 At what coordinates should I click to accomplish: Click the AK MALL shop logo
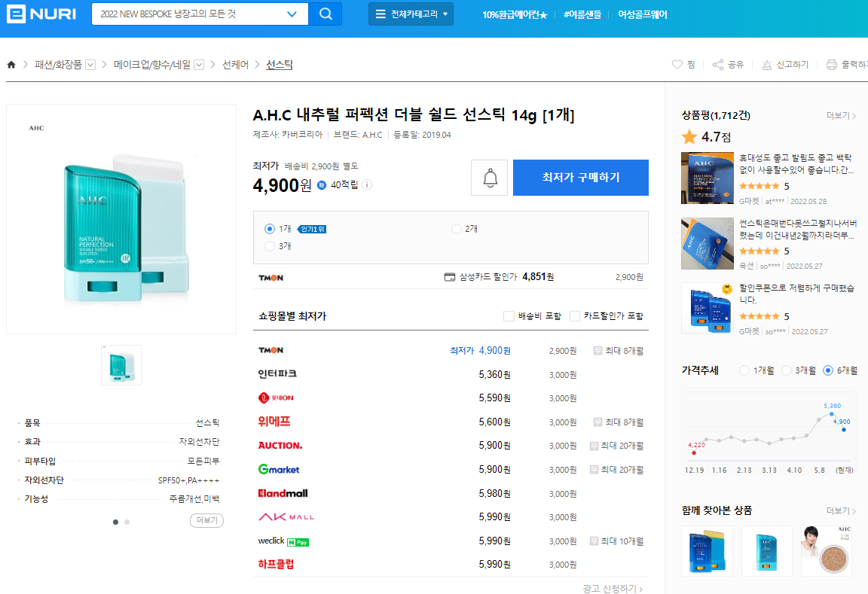[286, 517]
